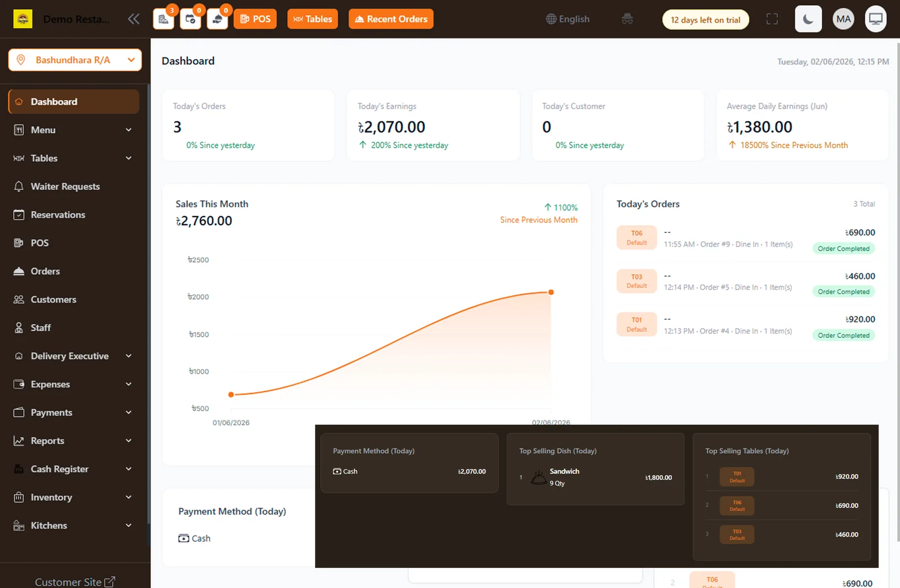Click the 02/06/2026 data point on sales chart

point(551,292)
